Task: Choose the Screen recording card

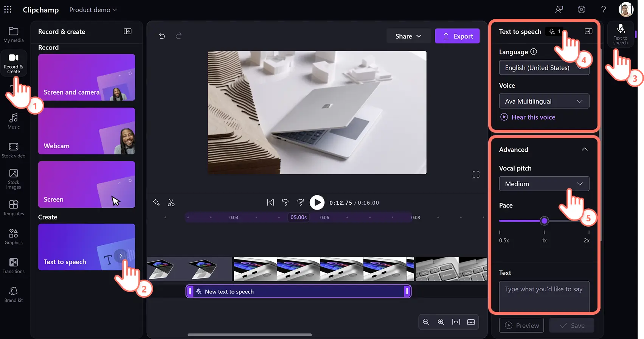Action: (87, 185)
